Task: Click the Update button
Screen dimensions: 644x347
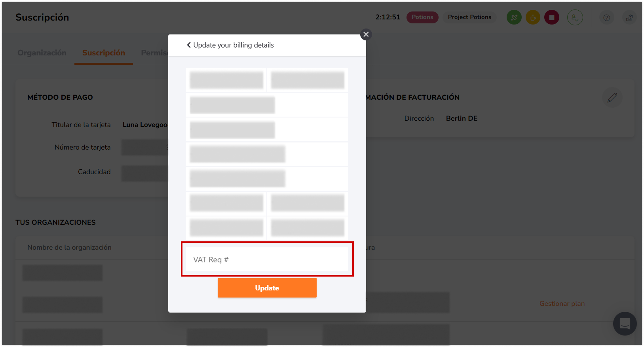Action: point(267,288)
